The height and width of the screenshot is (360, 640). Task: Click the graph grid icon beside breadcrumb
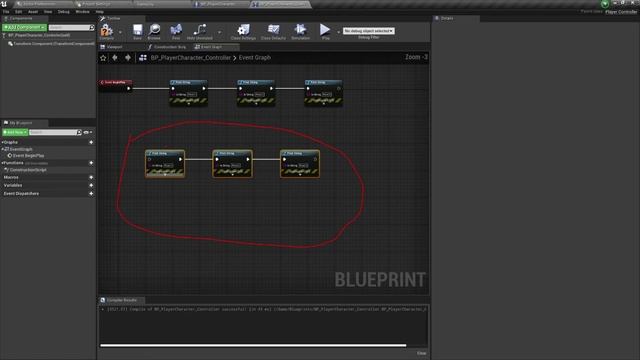[x=143, y=58]
